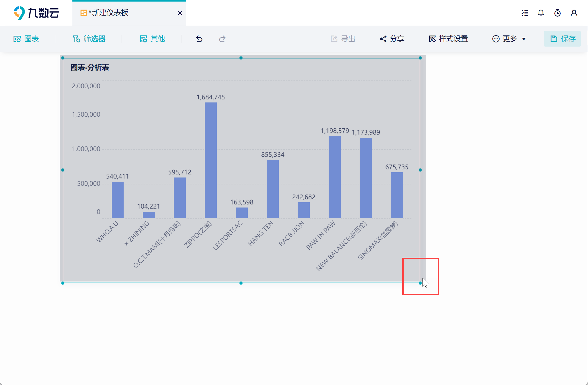The image size is (588, 385).
Task: Click the 1,684,745 data label
Action: point(211,97)
